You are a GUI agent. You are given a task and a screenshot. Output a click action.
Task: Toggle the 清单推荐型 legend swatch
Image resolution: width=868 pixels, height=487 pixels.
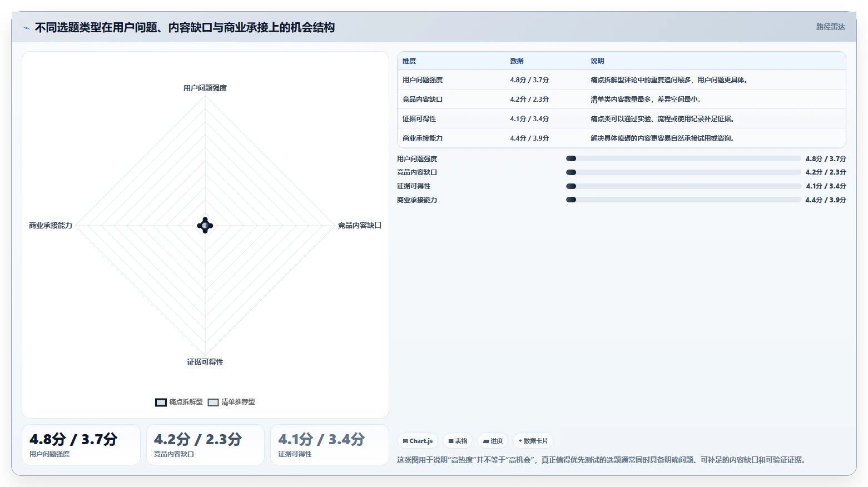coord(213,402)
